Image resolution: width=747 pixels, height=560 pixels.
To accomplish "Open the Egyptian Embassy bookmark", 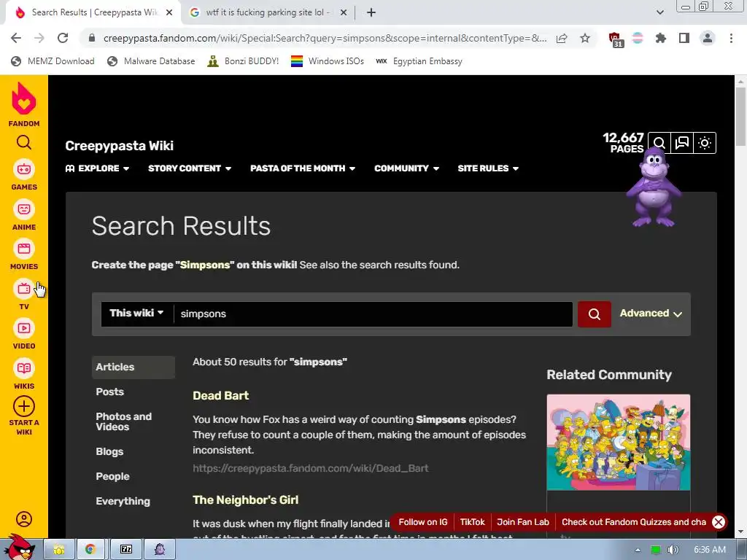I will click(x=419, y=61).
